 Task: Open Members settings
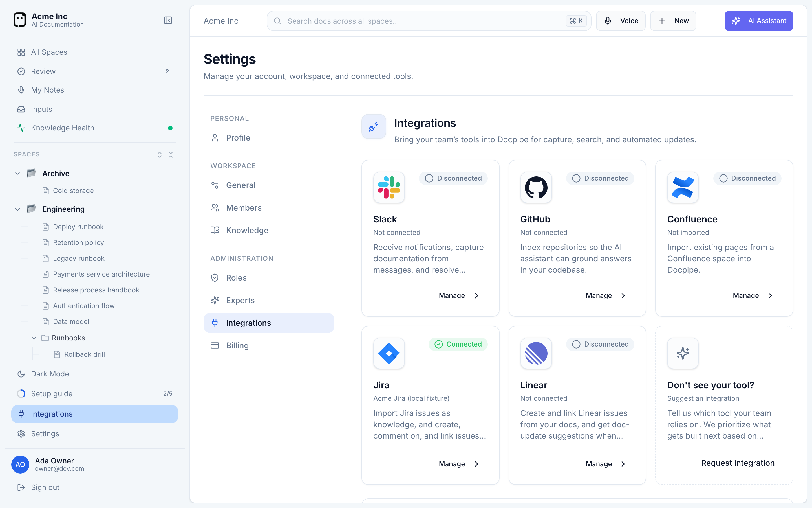point(269,208)
